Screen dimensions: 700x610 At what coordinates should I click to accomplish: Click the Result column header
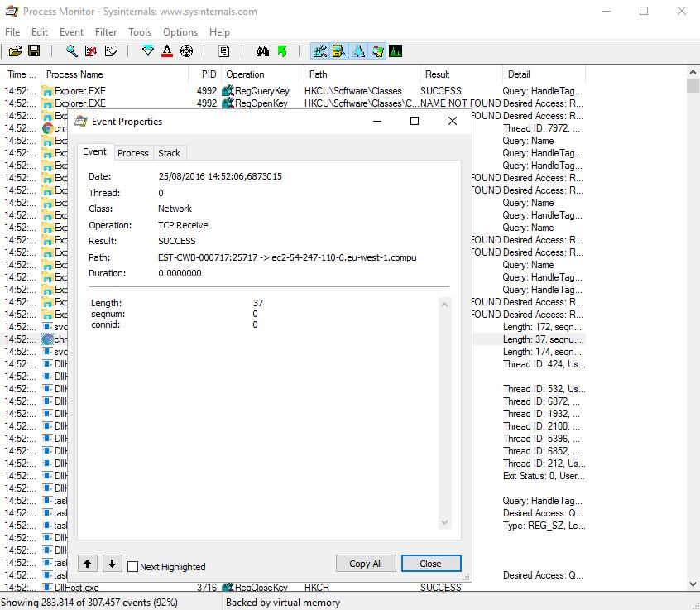coord(461,74)
